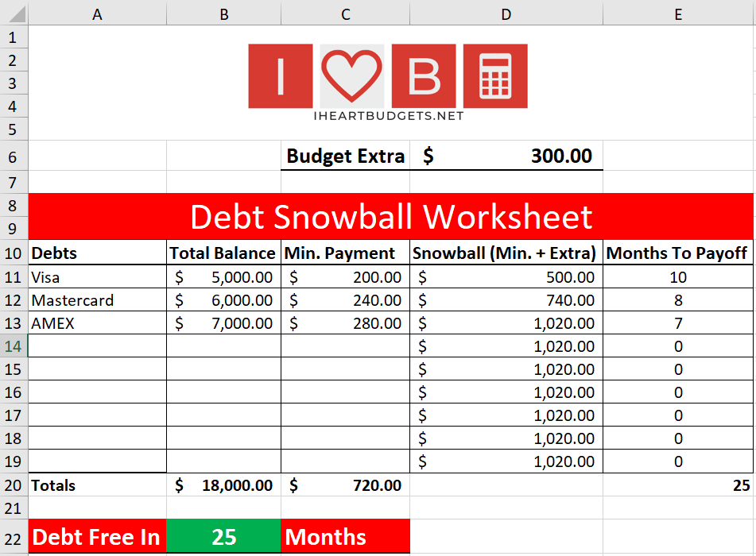The width and height of the screenshot is (756, 556).
Task: Click the IHEARTBUDGETS.NET text under the logo
Action: (388, 116)
